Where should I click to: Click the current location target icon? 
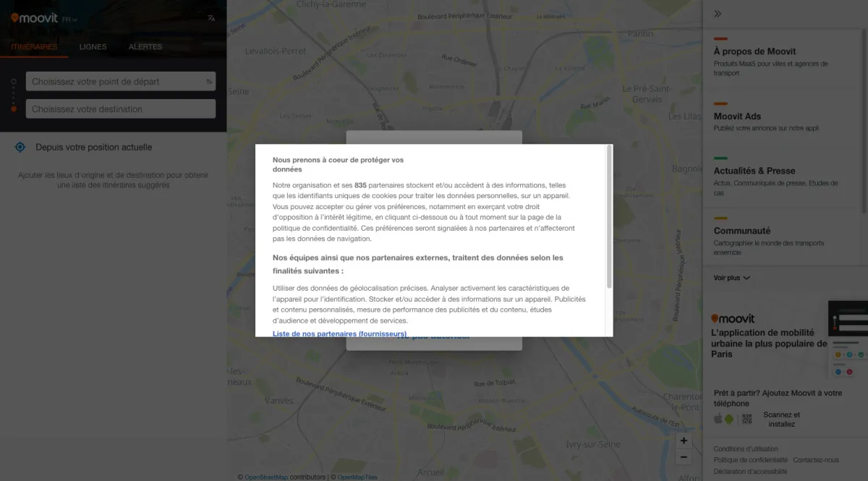(20, 148)
